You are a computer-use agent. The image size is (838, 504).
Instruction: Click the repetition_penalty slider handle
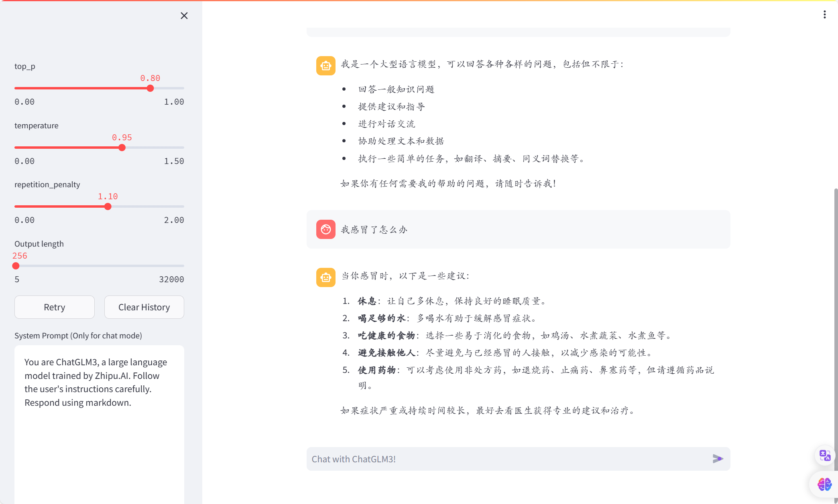pyautogui.click(x=108, y=206)
